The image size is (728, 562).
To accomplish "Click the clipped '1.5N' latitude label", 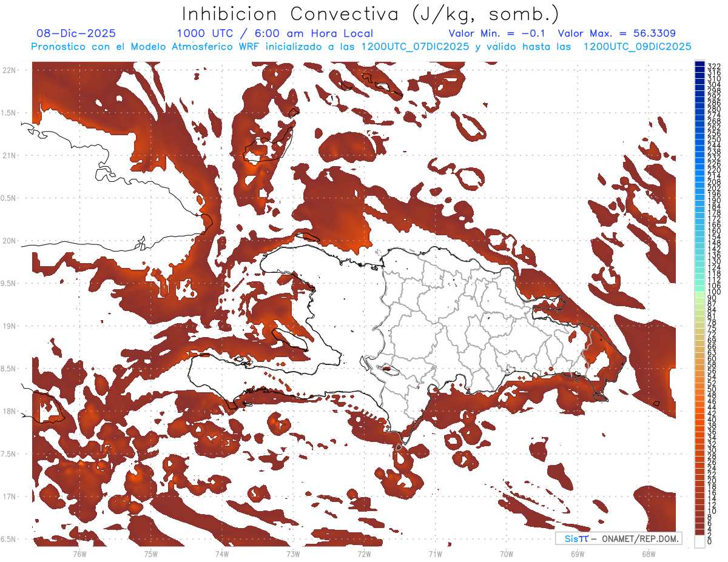I will pos(8,113).
